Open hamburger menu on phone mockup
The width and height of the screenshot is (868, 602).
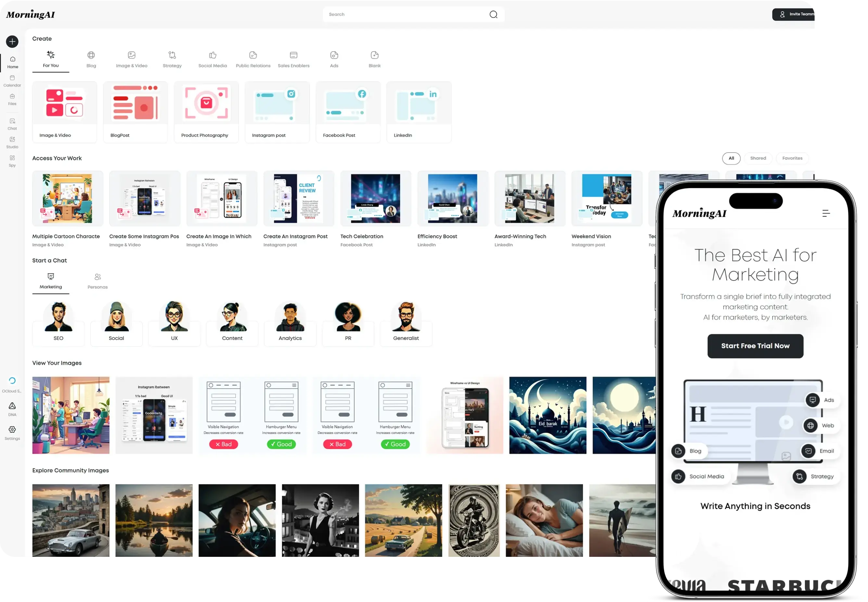click(826, 213)
